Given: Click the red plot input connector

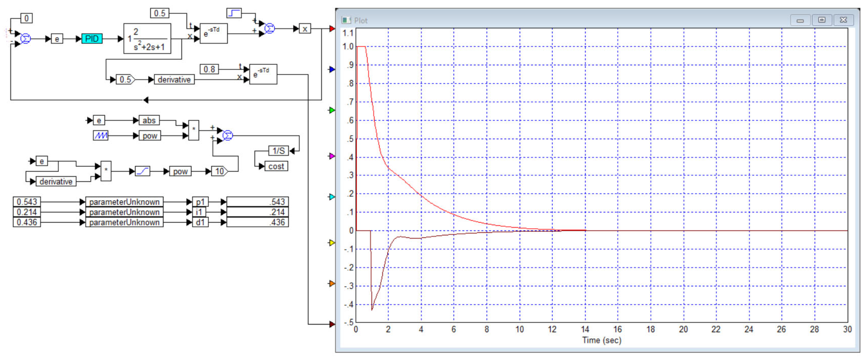Looking at the screenshot, I should point(332,29).
